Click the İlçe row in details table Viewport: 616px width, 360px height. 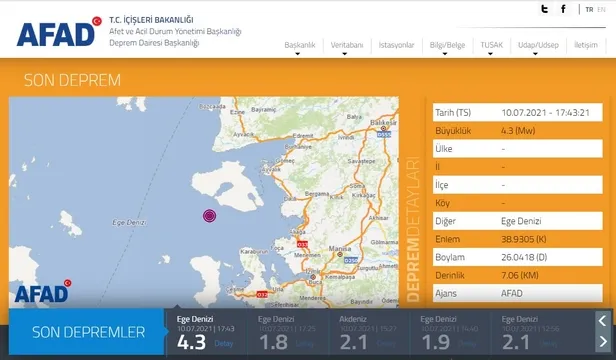click(518, 185)
